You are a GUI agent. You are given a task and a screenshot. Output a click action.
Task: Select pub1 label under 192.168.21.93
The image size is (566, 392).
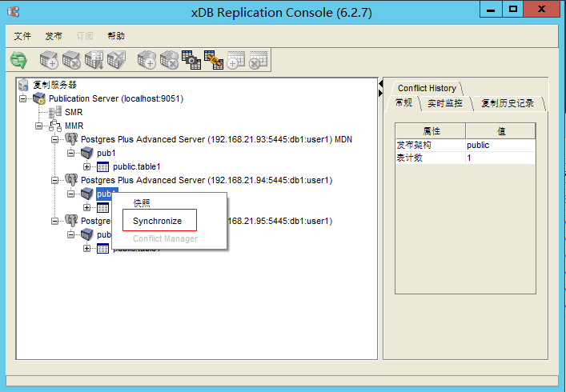106,153
